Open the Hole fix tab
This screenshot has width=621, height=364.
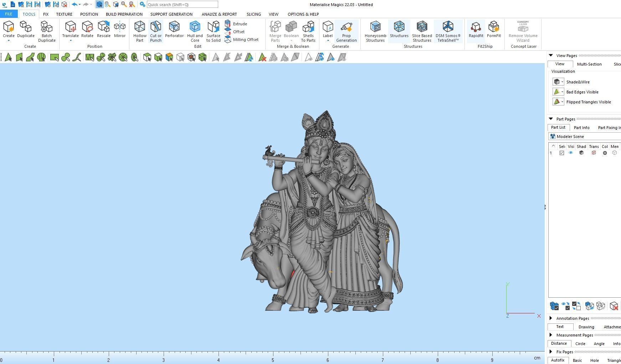(x=595, y=360)
